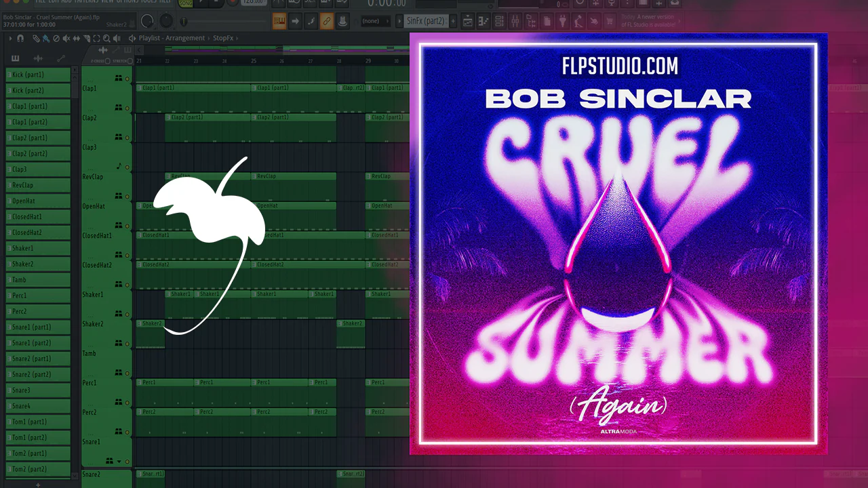The height and width of the screenshot is (488, 868).
Task: Select Snare3 in the pattern picker
Action: click(38, 390)
